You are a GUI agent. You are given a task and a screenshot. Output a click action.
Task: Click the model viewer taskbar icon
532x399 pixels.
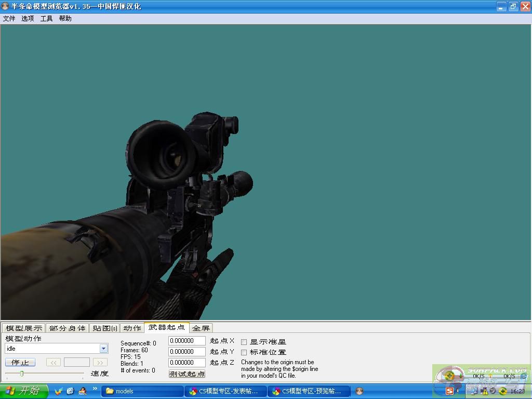click(360, 391)
